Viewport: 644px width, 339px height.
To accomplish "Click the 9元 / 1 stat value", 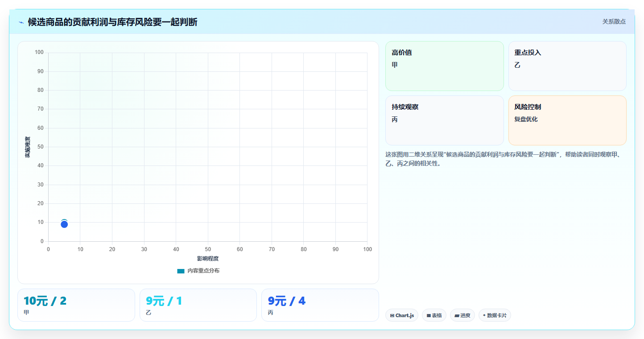I will point(164,301).
